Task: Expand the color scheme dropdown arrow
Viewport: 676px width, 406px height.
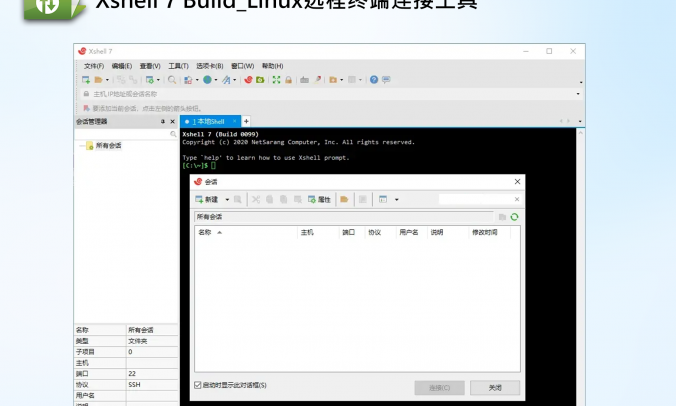Action: point(197,80)
